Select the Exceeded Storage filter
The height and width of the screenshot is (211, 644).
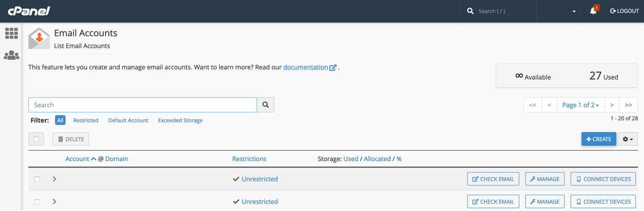[180, 120]
